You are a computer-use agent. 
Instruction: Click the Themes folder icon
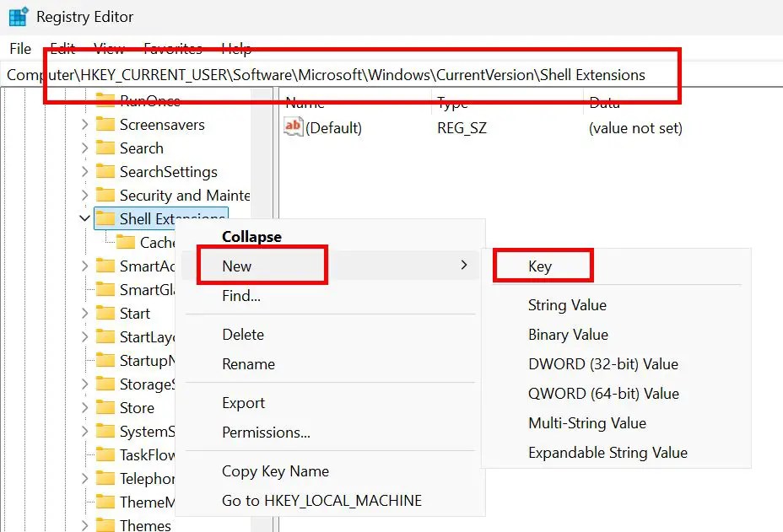click(105, 525)
